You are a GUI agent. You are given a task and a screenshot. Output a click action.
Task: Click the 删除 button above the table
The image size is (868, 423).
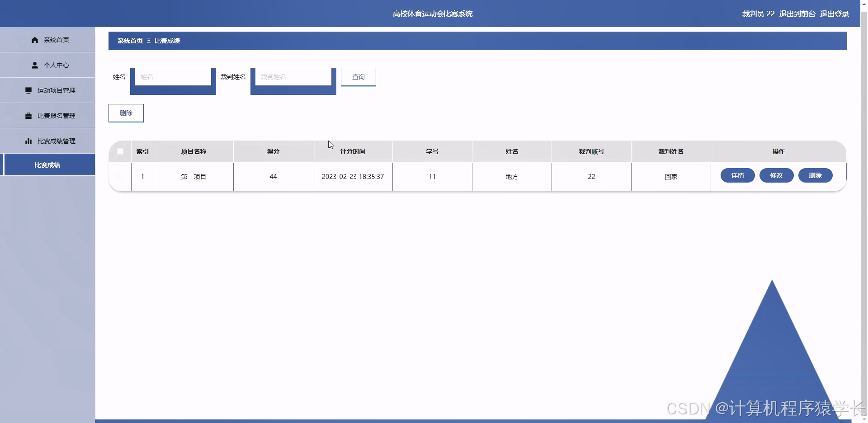pos(126,113)
